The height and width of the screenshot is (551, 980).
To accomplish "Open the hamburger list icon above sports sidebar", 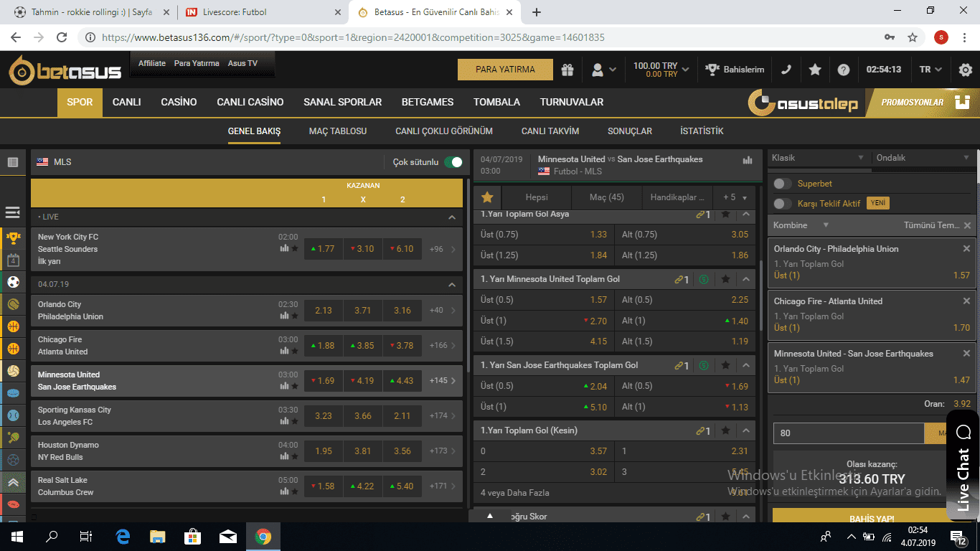I will (12, 212).
